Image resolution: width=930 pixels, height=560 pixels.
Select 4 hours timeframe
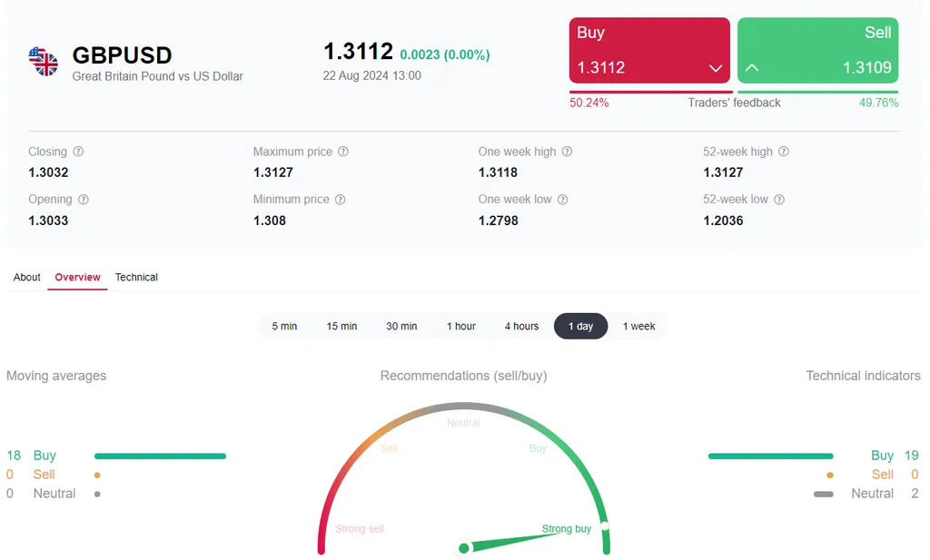(x=522, y=327)
